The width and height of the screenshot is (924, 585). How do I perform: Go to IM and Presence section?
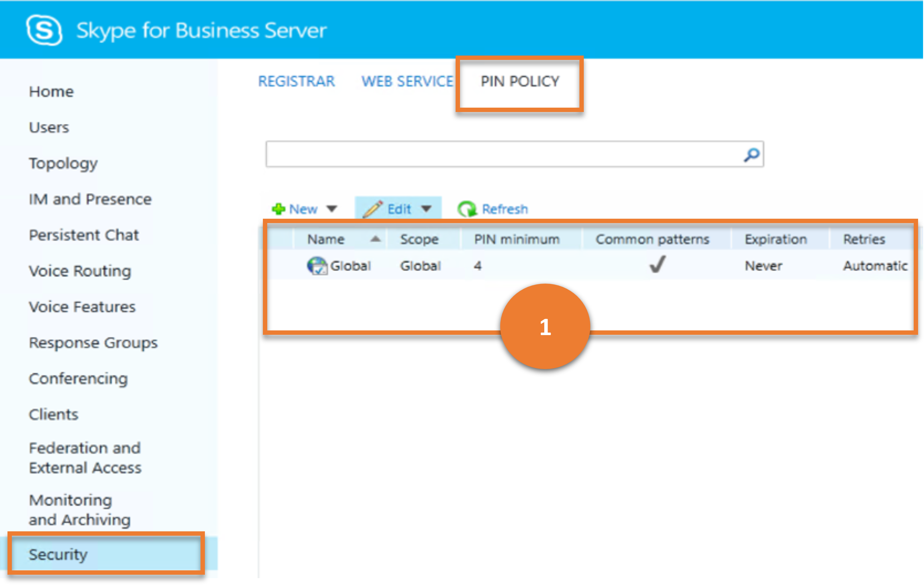(90, 199)
